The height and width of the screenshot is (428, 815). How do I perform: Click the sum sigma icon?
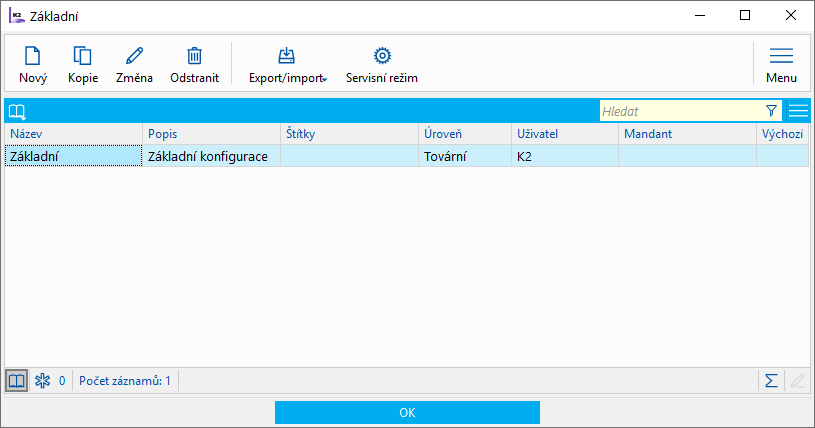coord(771,381)
